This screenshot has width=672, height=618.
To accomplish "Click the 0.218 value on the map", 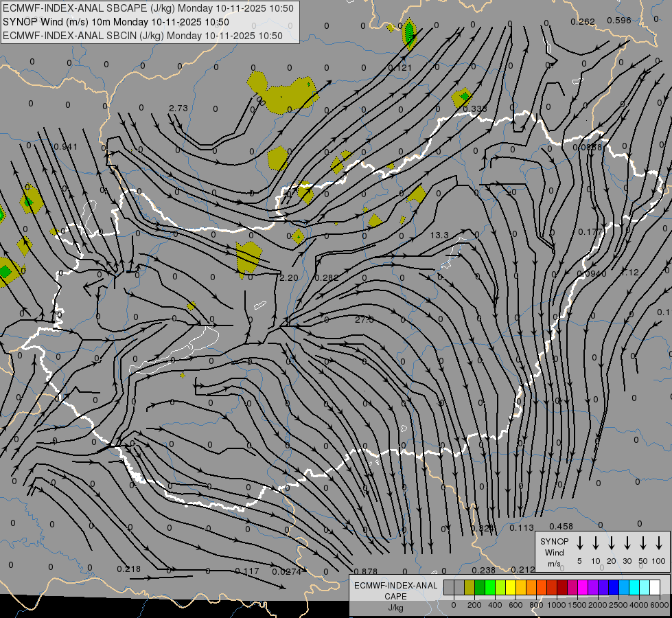I will [x=128, y=569].
